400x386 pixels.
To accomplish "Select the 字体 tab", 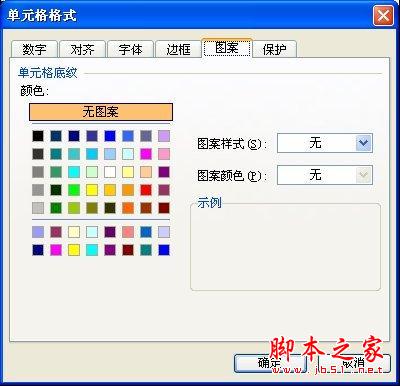I will click(x=130, y=49).
